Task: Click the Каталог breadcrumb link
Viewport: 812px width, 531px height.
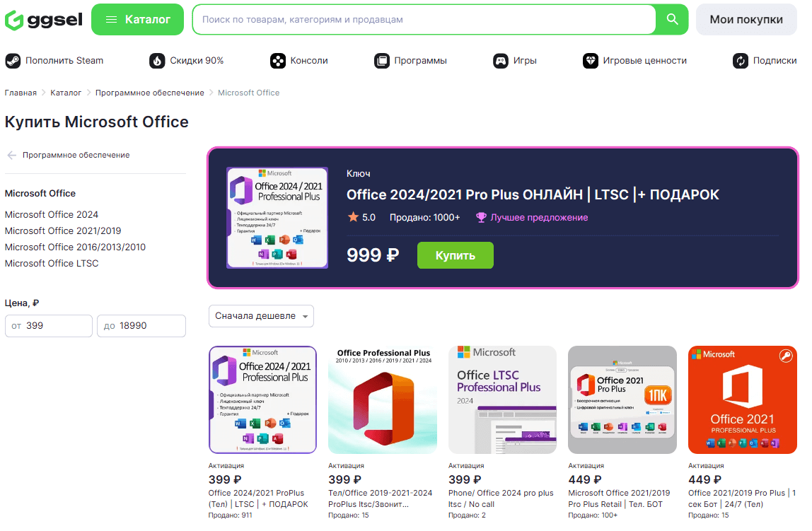Action: click(66, 93)
